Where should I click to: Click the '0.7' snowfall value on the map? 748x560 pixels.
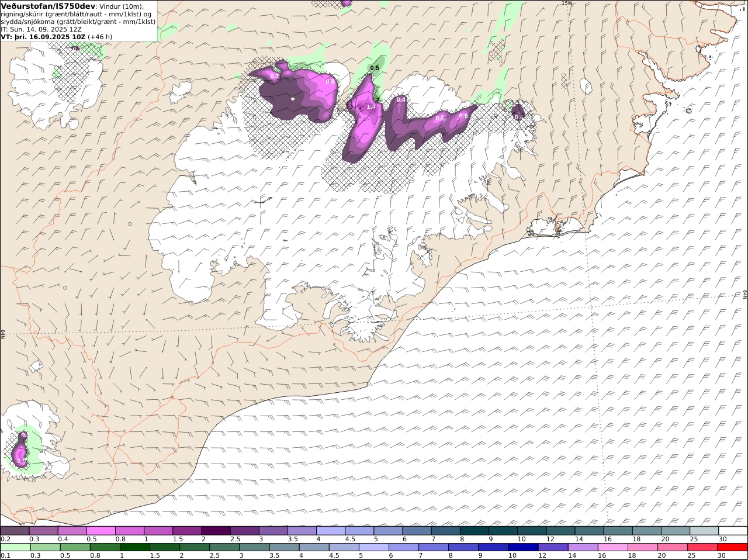coord(274,77)
